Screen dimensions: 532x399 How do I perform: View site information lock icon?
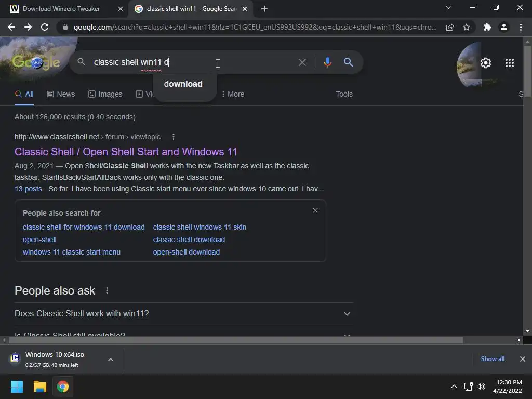[65, 27]
